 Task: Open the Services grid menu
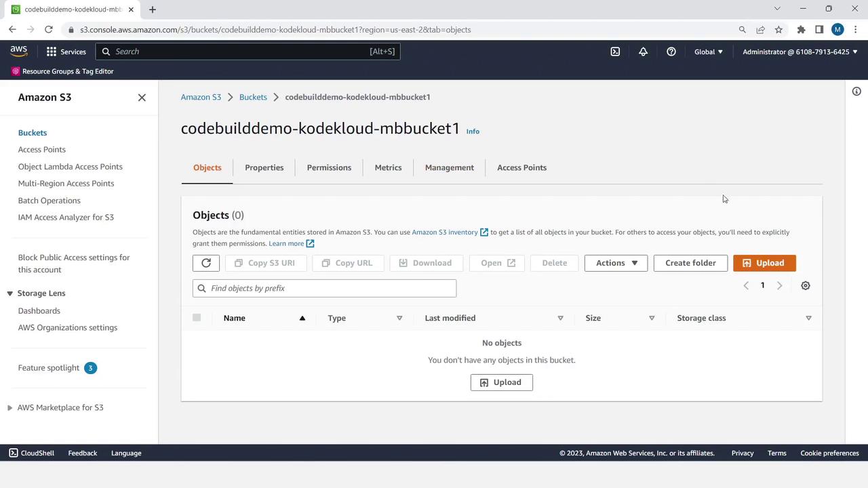point(66,52)
